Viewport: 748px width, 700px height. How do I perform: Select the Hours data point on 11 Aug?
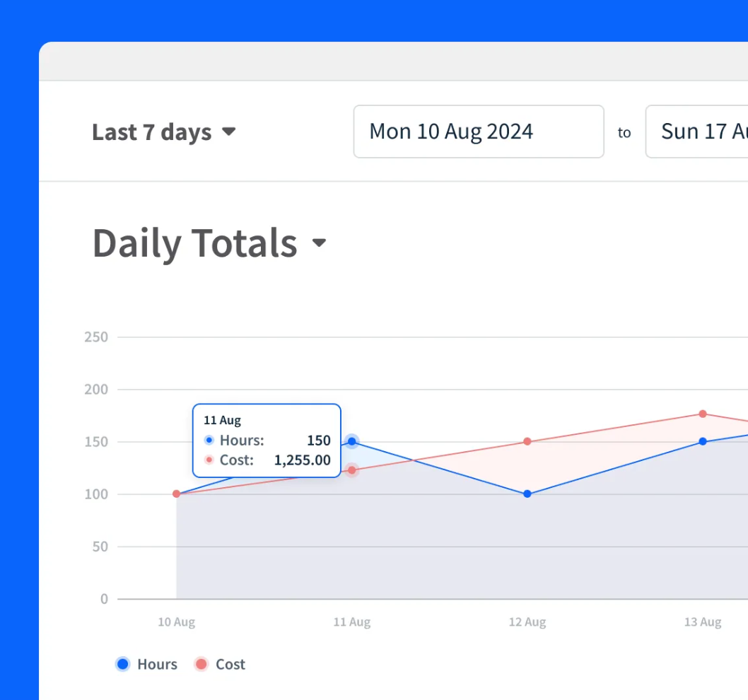coord(352,441)
